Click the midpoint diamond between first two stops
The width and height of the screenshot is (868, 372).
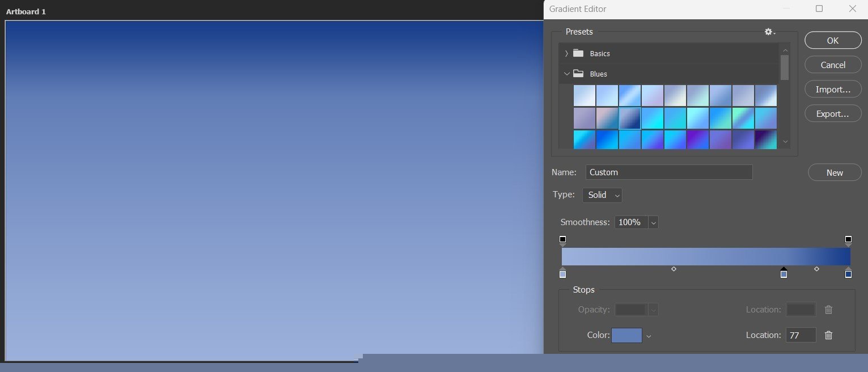tap(674, 269)
